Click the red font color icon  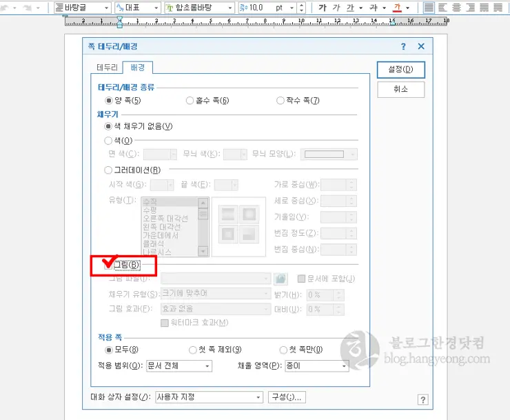tap(397, 8)
